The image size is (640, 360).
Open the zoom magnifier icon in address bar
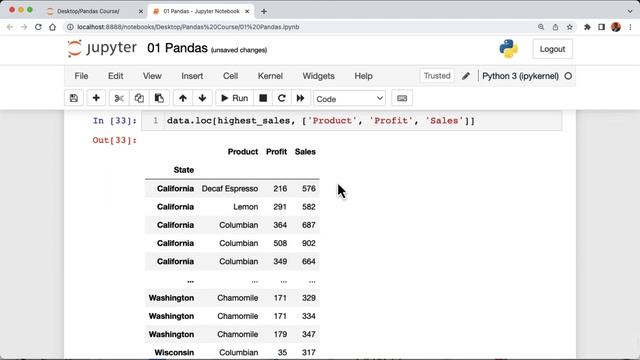pos(541,27)
